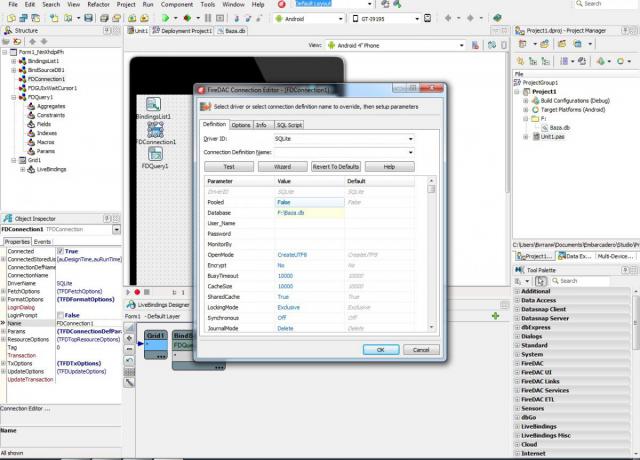
Task: Click OK in Connection Editor
Action: 381,350
